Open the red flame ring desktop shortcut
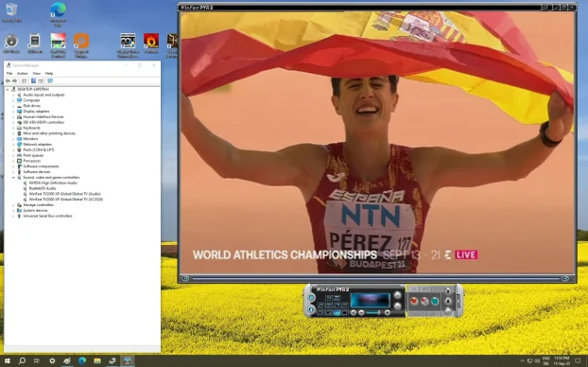 [151, 44]
